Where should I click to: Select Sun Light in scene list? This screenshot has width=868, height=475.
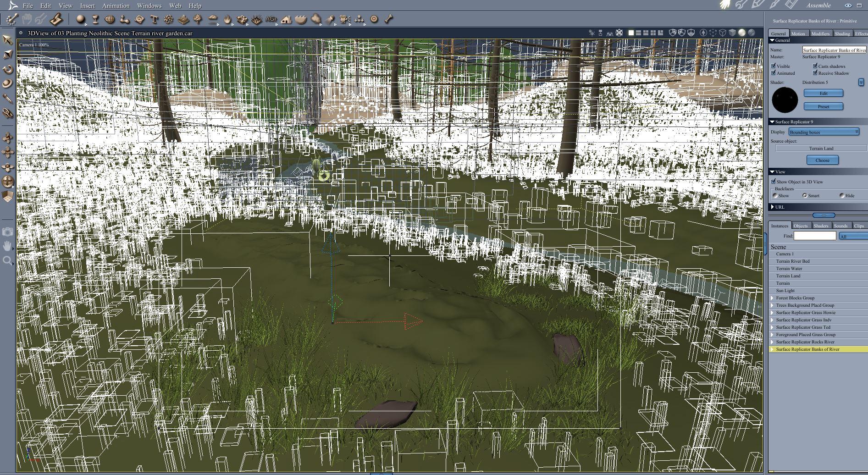click(x=818, y=291)
